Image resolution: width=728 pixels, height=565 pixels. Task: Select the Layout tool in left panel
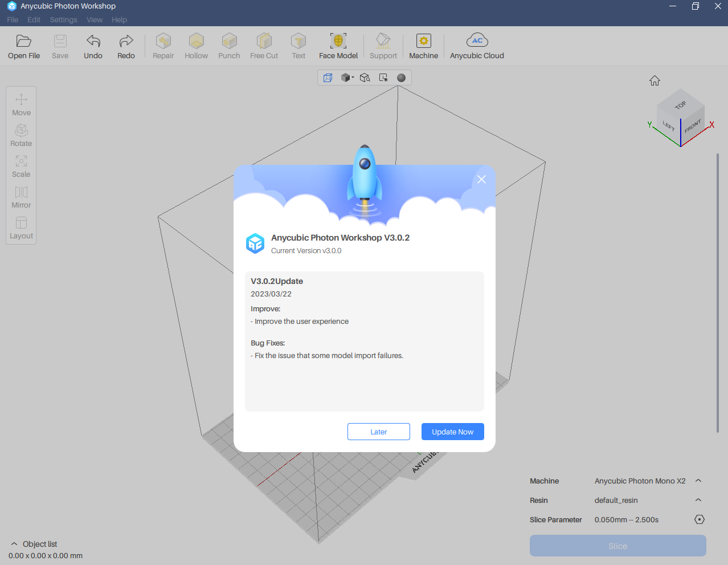click(21, 227)
